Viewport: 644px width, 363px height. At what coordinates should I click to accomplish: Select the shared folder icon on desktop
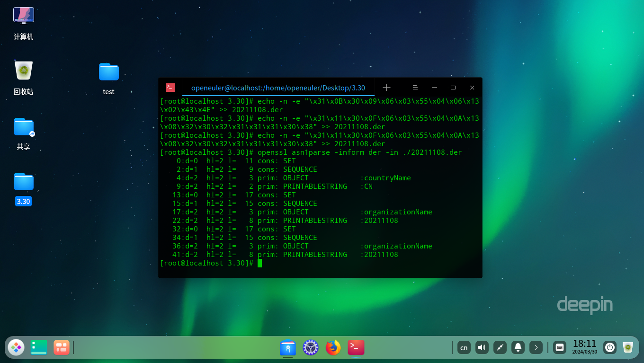tap(23, 127)
